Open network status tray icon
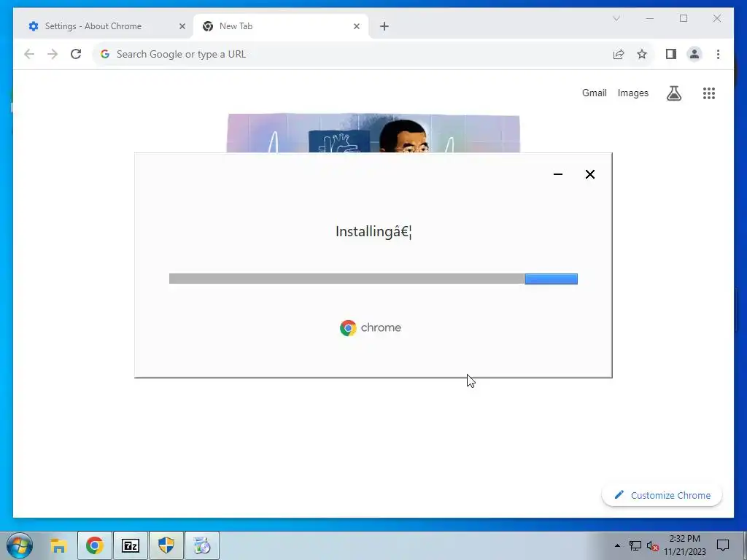Image resolution: width=747 pixels, height=560 pixels. (x=635, y=545)
